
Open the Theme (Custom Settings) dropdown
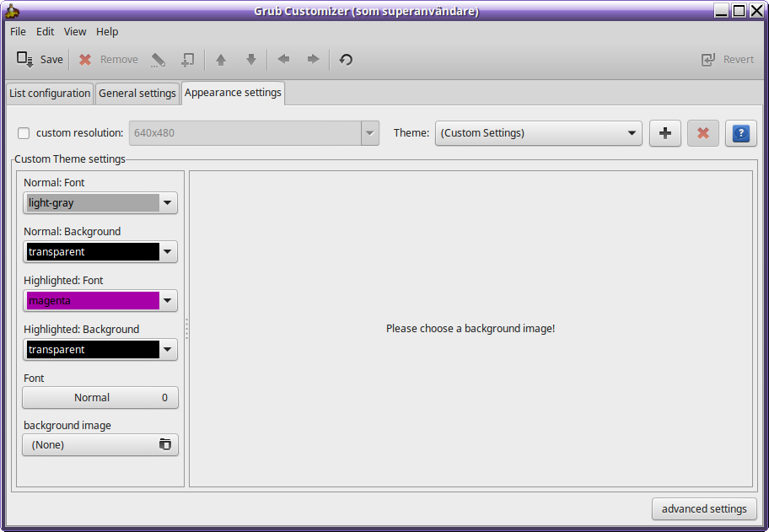click(x=539, y=133)
